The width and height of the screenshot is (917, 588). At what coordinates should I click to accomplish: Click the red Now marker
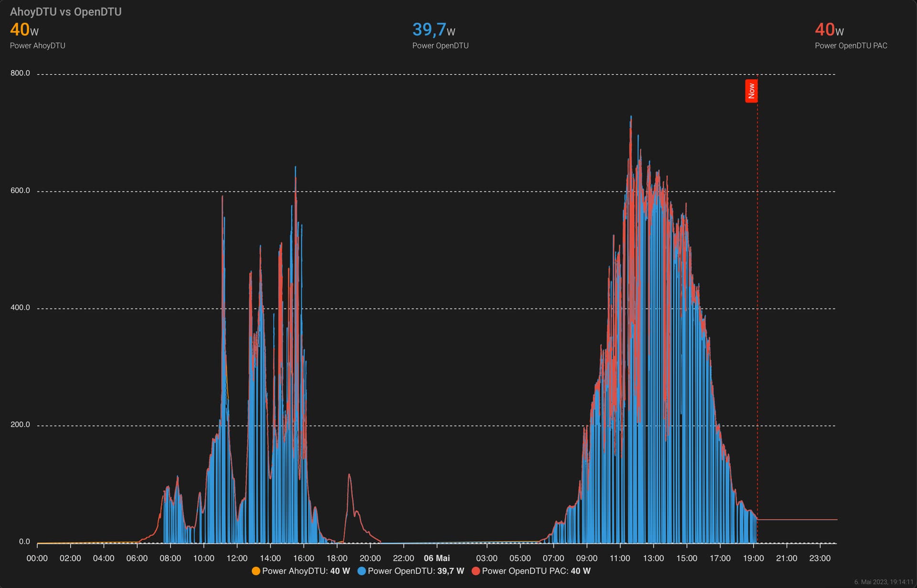tap(751, 91)
